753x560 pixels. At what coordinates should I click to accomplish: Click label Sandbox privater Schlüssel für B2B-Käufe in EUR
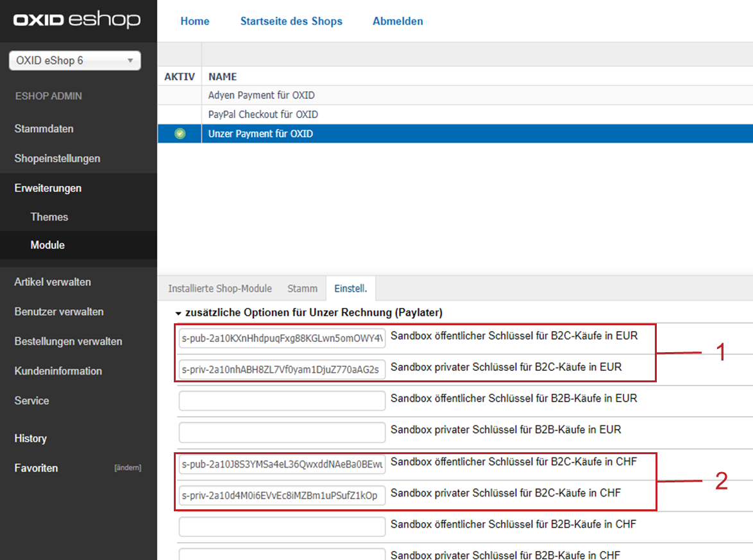(506, 429)
